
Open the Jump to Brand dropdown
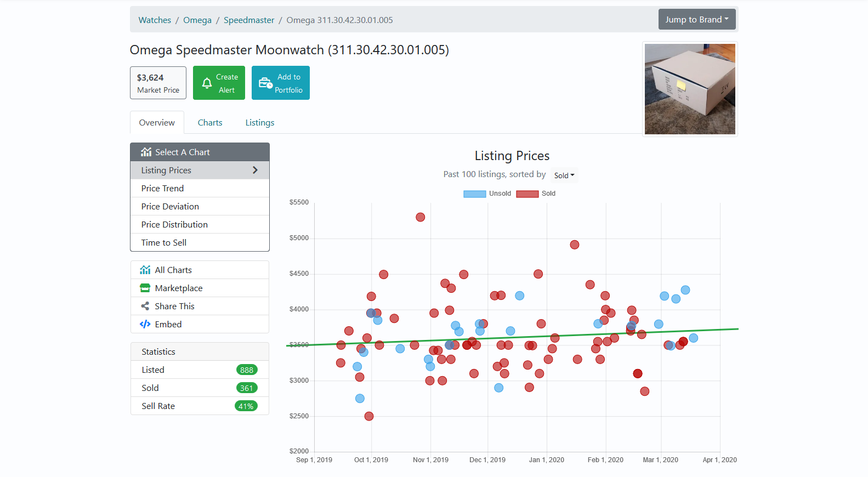click(697, 19)
